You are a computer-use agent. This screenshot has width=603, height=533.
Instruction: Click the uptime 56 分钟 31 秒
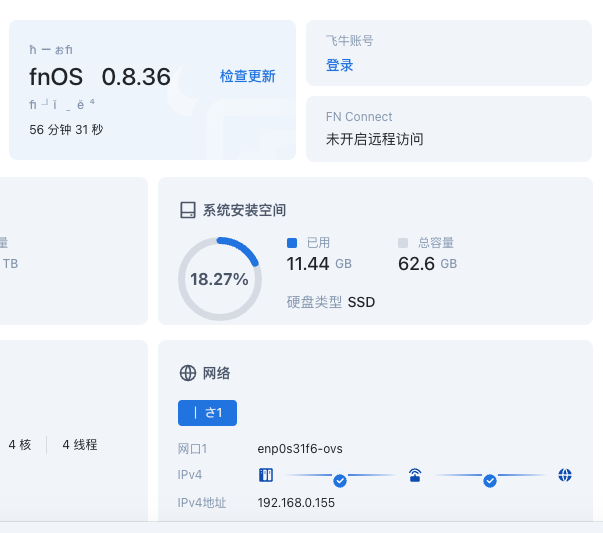(x=66, y=130)
